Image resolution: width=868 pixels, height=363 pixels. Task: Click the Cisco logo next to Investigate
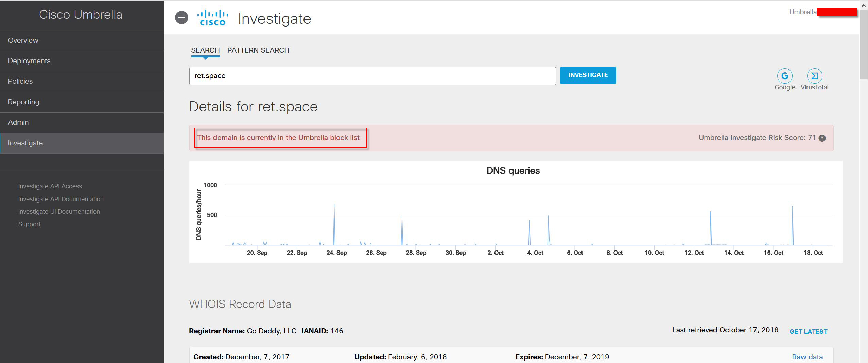[212, 17]
